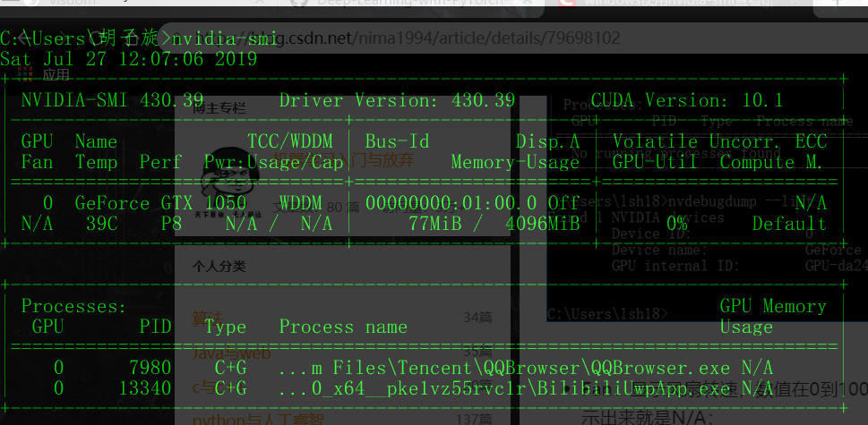Open the column's cartoon avatar thumbnail
Screen dimensions: 868x425
(x=229, y=183)
